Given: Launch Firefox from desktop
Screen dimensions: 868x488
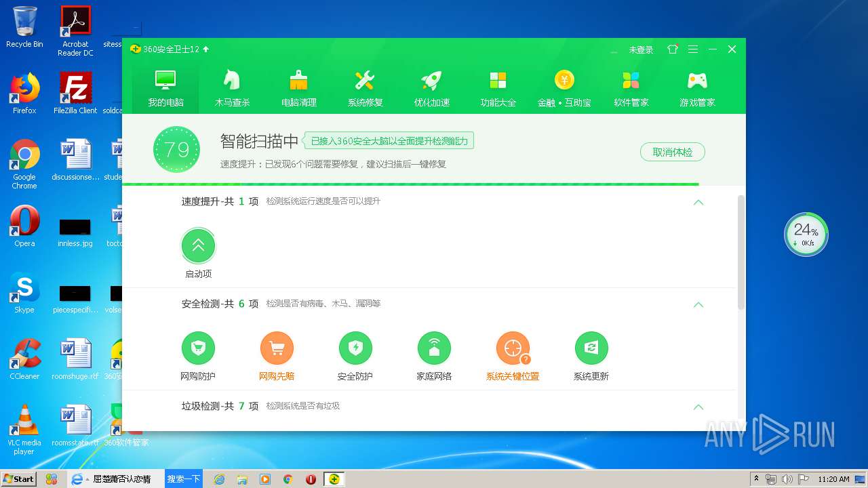Looking at the screenshot, I should click(x=24, y=93).
